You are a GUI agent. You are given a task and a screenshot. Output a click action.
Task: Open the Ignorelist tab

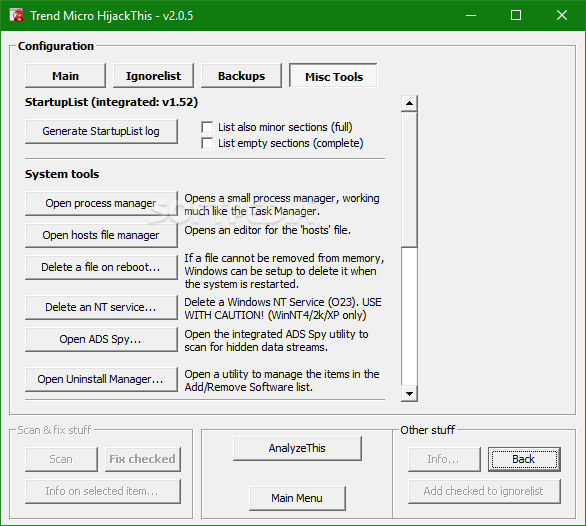[153, 76]
